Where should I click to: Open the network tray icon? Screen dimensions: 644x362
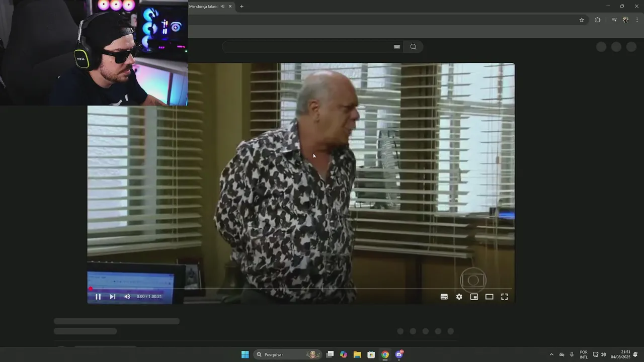coord(596,354)
